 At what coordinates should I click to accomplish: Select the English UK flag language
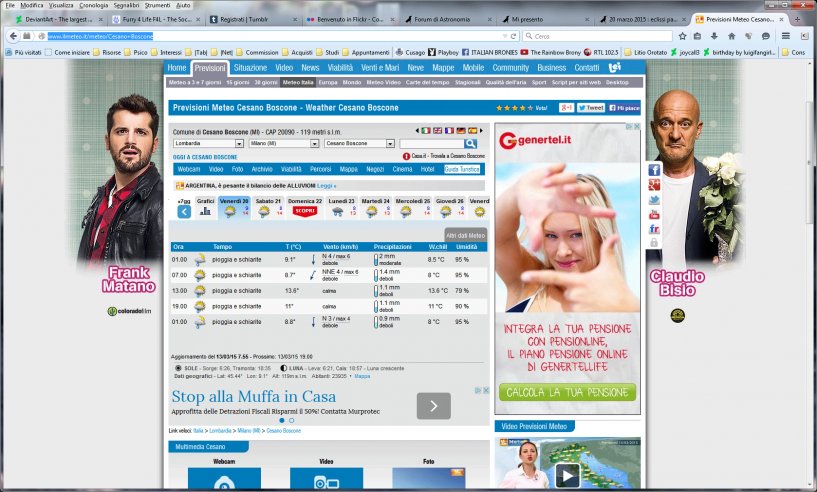[x=438, y=131]
